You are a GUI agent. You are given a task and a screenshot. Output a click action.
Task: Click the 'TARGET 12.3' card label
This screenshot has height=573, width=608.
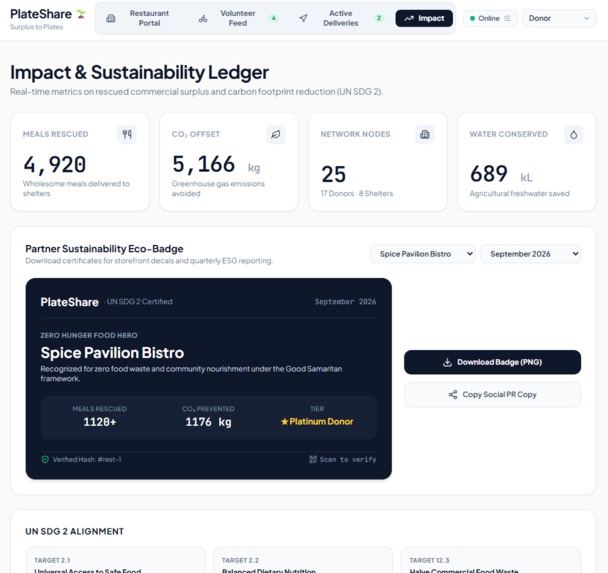point(429,561)
